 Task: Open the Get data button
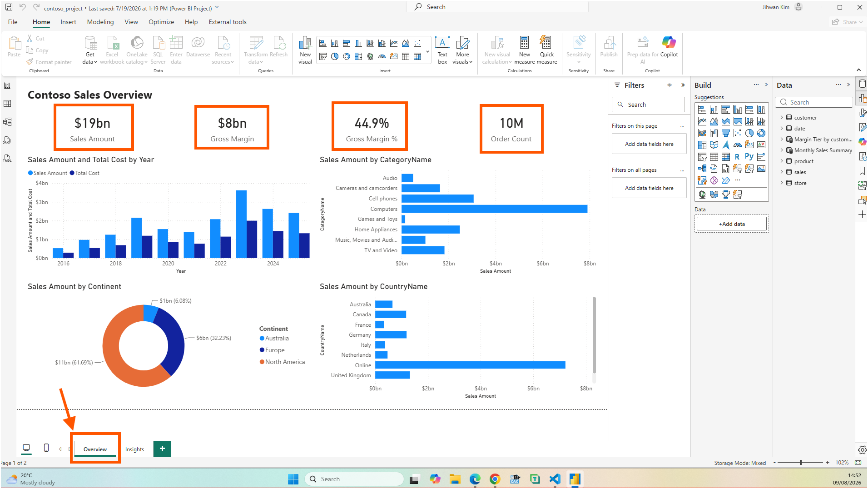pos(90,50)
